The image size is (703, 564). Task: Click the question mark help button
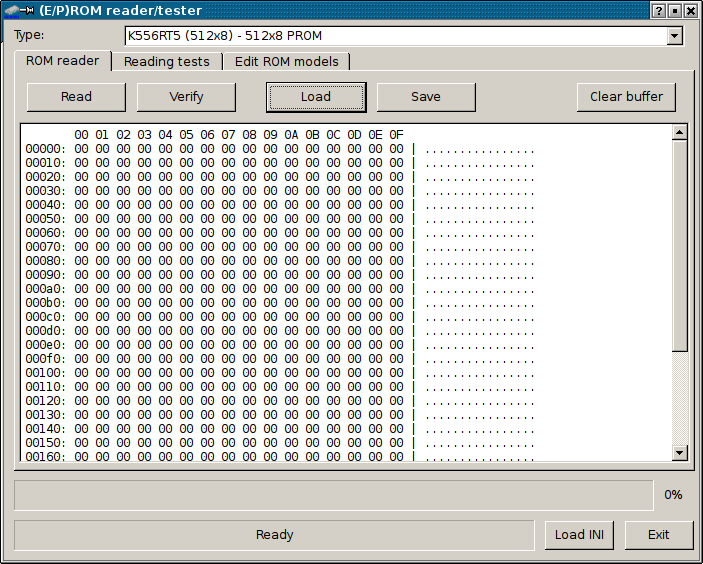657,10
